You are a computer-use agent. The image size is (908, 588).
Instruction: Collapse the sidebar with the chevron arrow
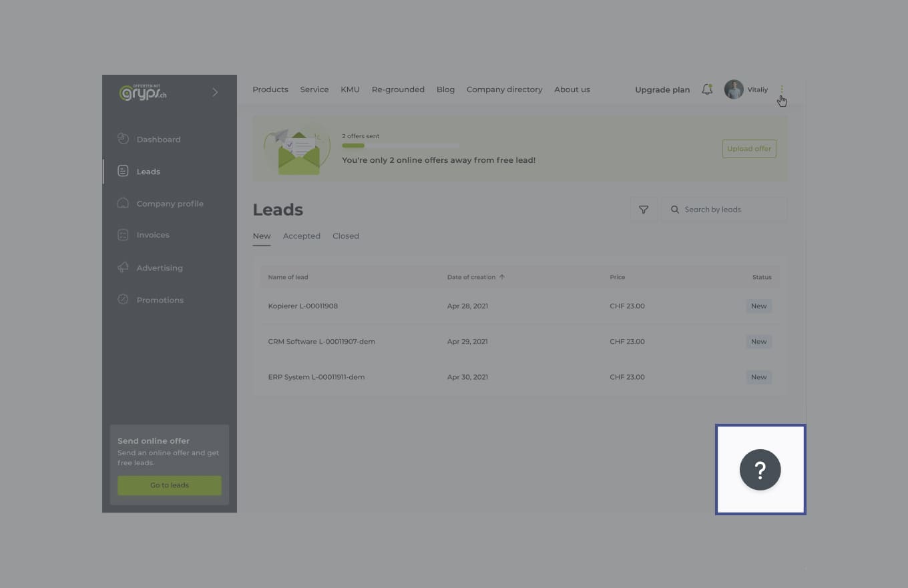point(215,92)
